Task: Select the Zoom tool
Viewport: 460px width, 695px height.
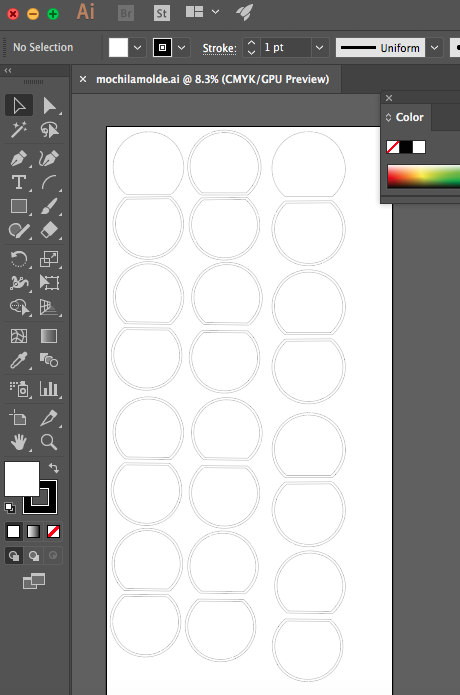Action: [x=49, y=442]
